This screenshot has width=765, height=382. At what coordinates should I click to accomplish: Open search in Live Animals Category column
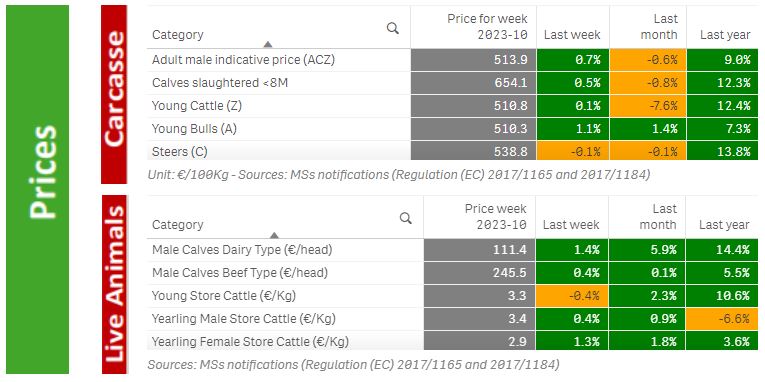pyautogui.click(x=405, y=218)
